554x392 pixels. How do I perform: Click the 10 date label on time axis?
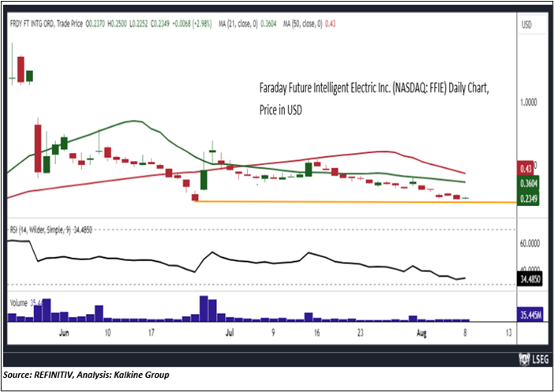click(x=108, y=333)
